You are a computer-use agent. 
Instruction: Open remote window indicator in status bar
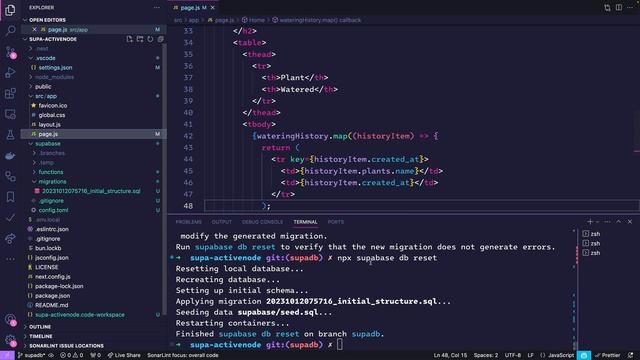(x=7, y=356)
